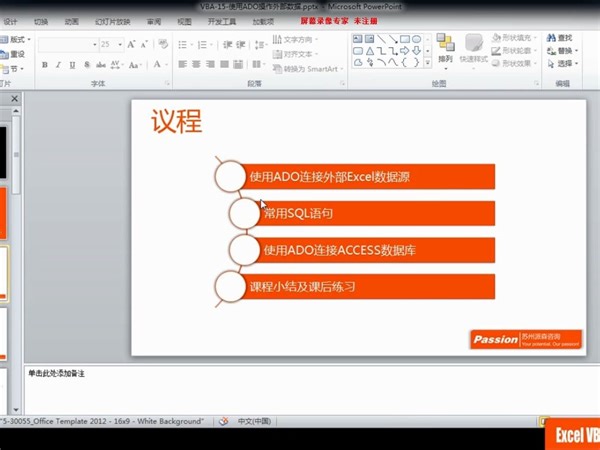Select the rounded rectangle shape

pos(358,51)
